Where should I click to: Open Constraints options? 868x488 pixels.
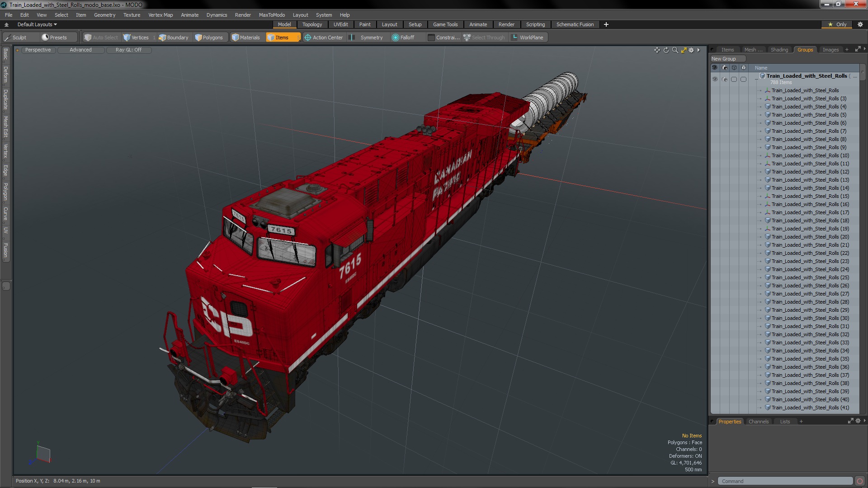tap(444, 38)
